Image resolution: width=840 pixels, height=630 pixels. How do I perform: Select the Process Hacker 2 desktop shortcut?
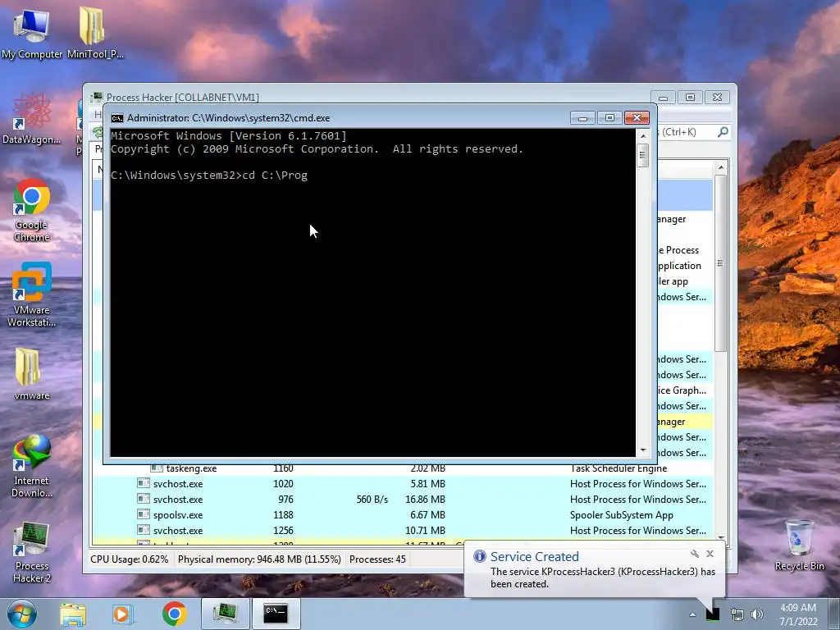pos(31,552)
